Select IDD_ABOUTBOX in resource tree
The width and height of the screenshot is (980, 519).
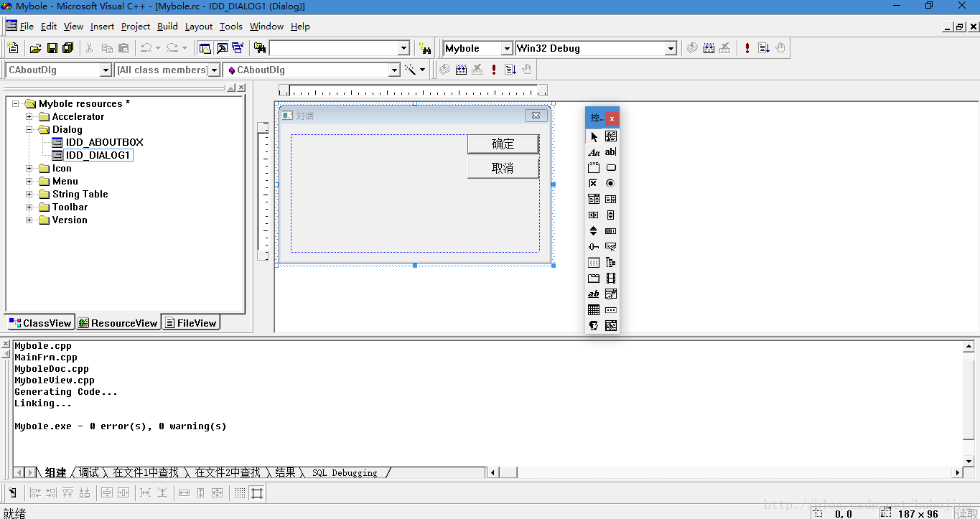point(104,142)
